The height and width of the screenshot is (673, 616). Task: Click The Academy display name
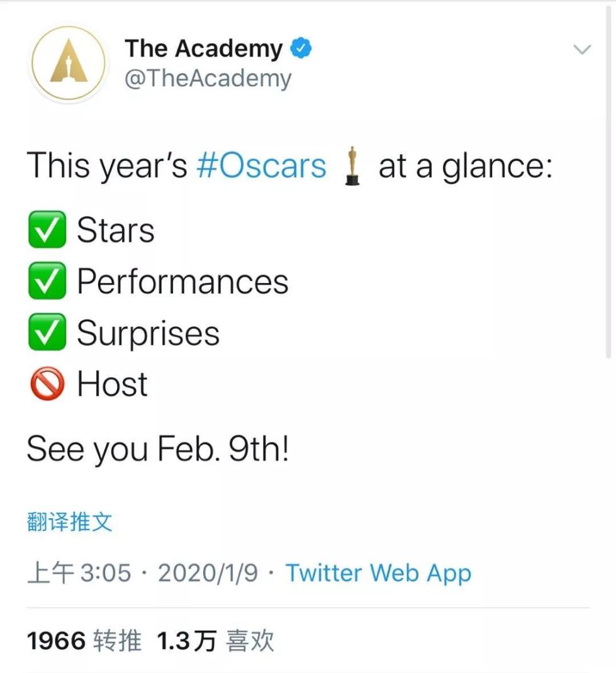pyautogui.click(x=204, y=47)
